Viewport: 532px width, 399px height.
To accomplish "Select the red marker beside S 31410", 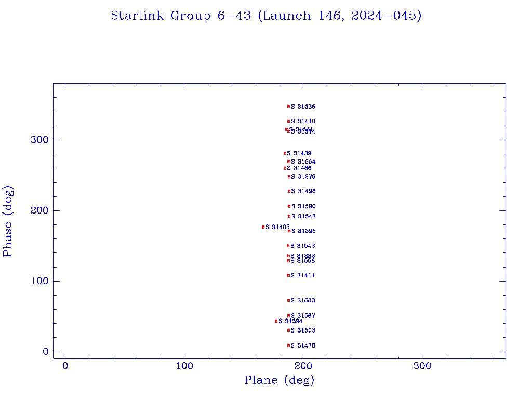I will pyautogui.click(x=289, y=121).
